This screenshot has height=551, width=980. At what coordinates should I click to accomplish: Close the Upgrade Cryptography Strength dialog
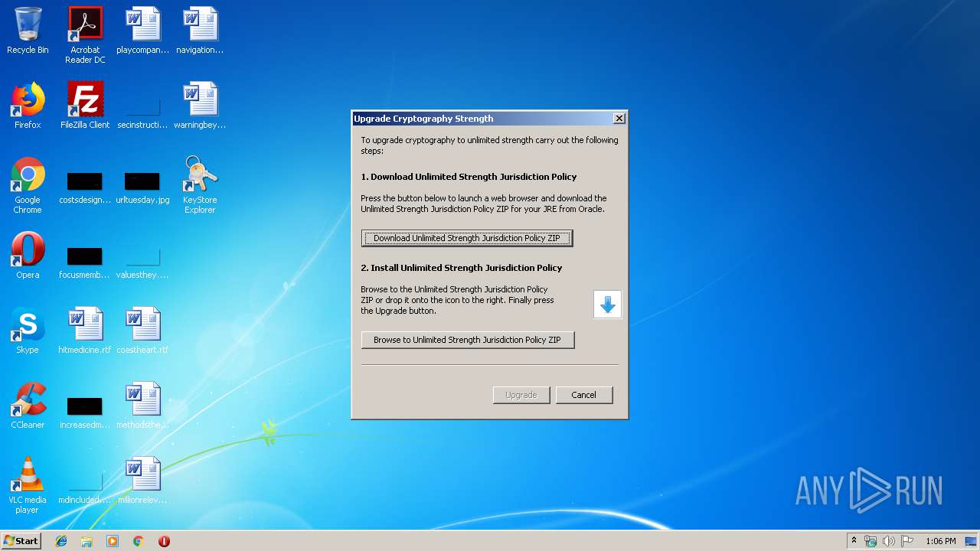[619, 119]
